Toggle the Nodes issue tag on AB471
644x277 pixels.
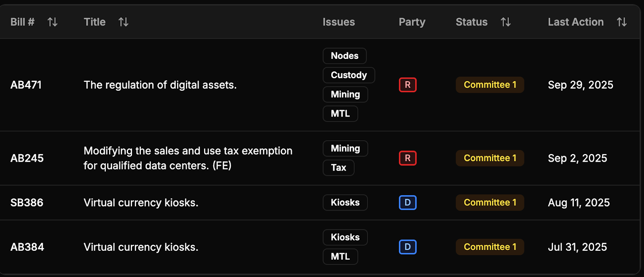tap(344, 56)
